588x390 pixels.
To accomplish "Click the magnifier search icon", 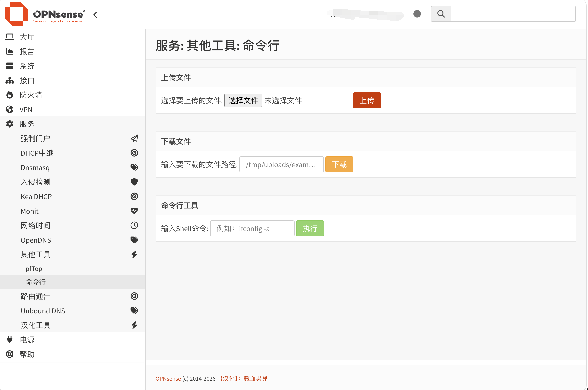I will point(441,14).
